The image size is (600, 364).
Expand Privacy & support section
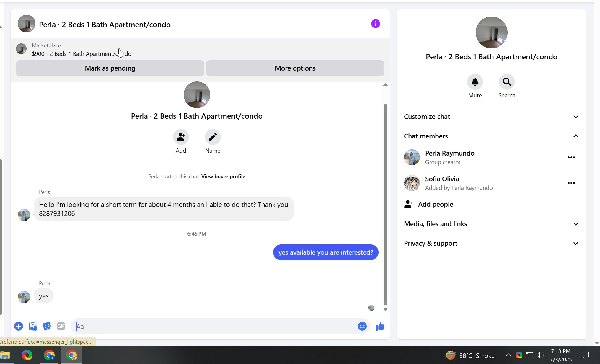(x=575, y=243)
